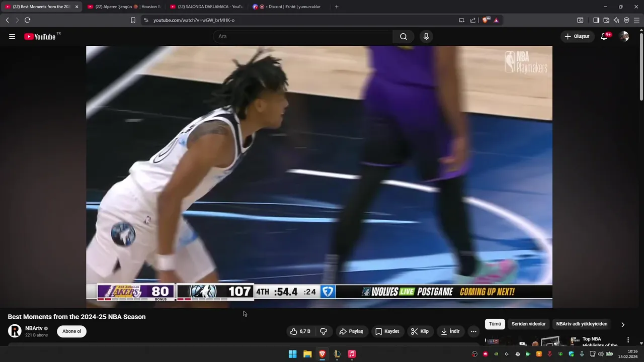The width and height of the screenshot is (644, 362).
Task: Reload the page with the refresh icon
Action: click(x=27, y=20)
